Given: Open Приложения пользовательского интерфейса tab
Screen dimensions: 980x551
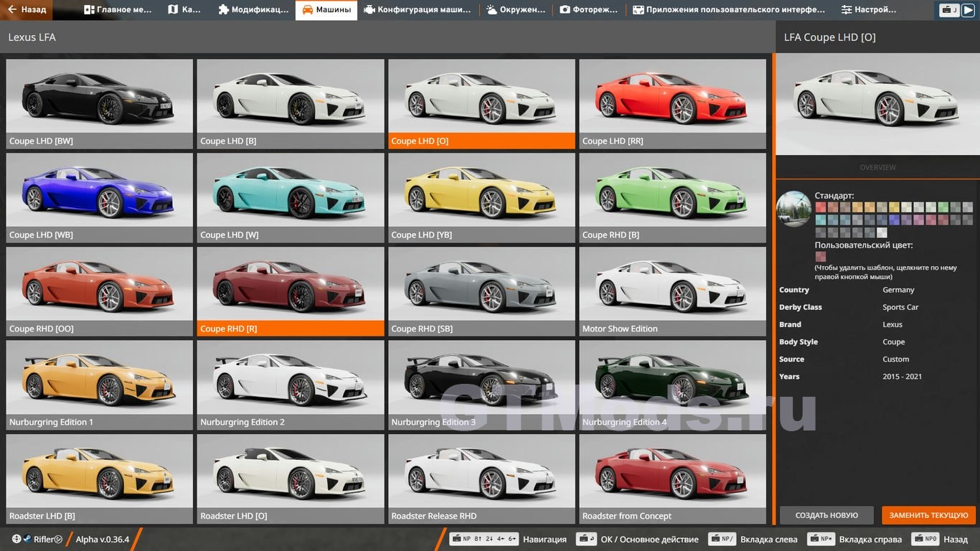Looking at the screenshot, I should click(x=729, y=10).
